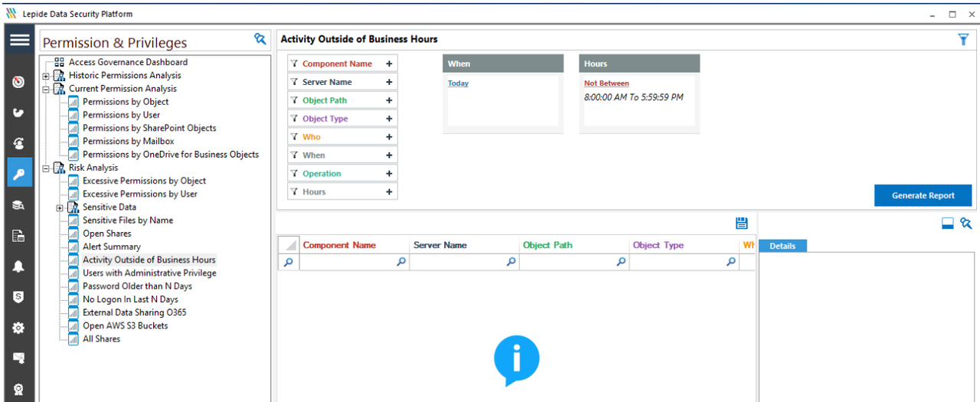Open the bell alerts icon in sidebar
This screenshot has width=980, height=402.
(x=19, y=266)
